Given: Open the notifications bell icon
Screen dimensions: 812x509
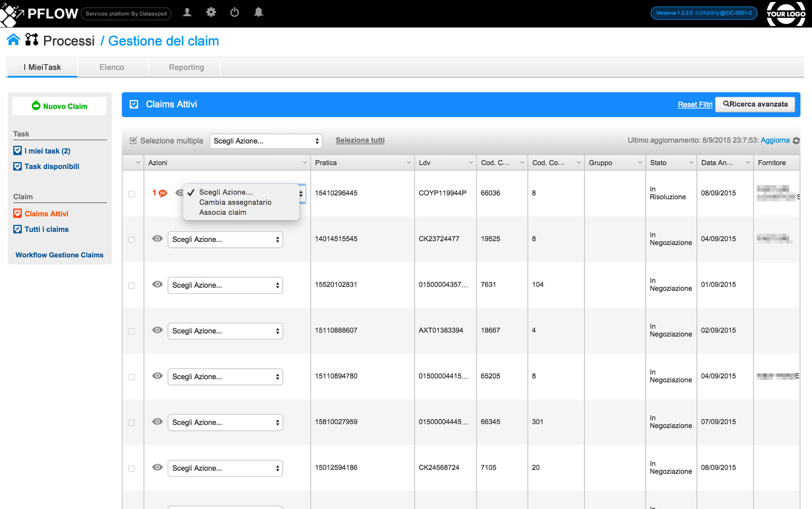Looking at the screenshot, I should pos(258,13).
